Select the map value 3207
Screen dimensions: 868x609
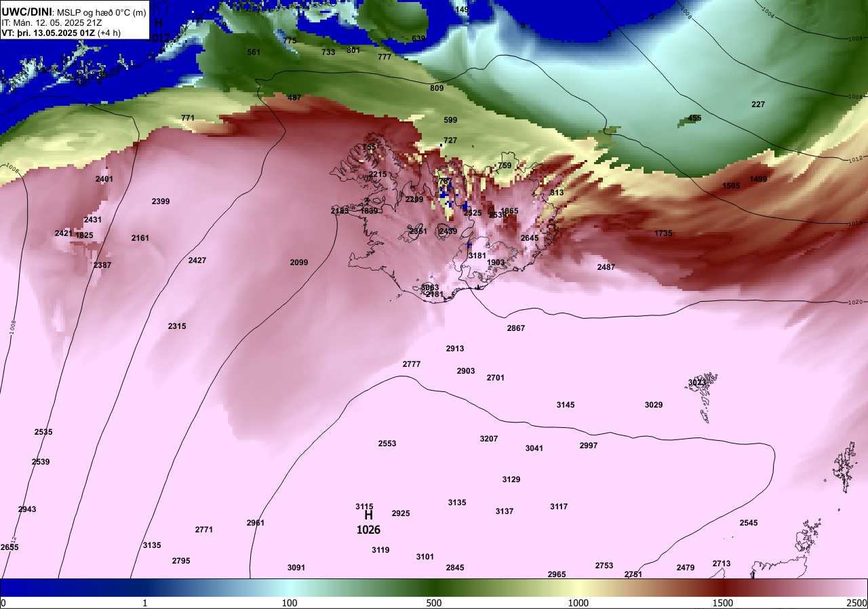[489, 439]
